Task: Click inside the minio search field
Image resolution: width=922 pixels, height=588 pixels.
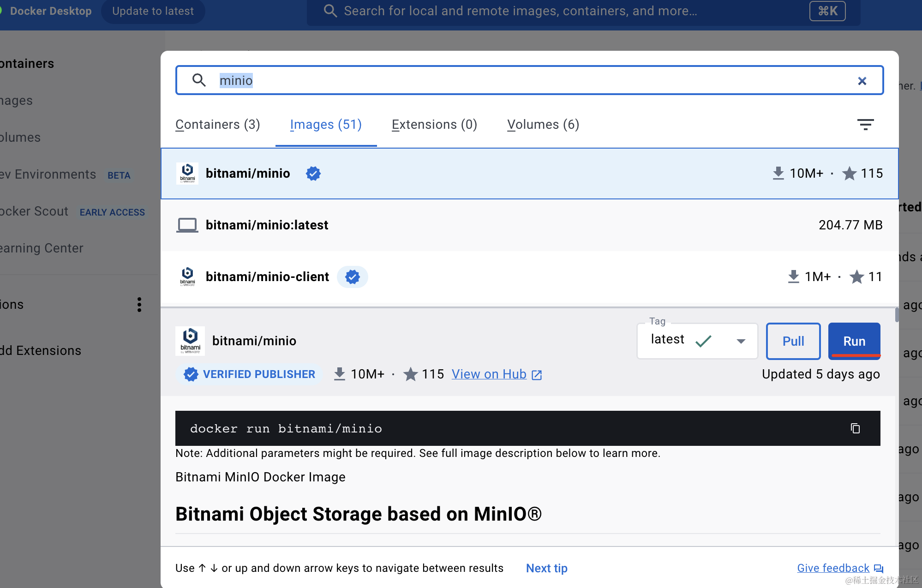Action: (x=508, y=81)
